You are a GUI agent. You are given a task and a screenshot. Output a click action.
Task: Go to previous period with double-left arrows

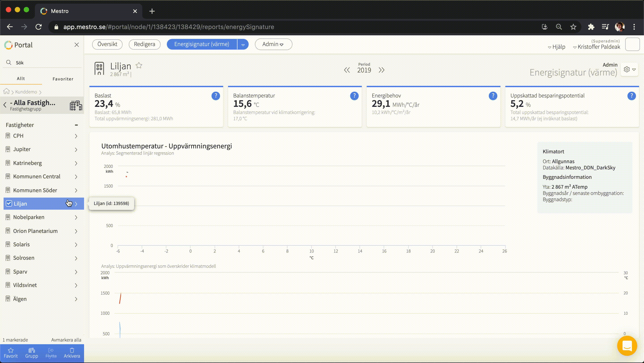[347, 70]
